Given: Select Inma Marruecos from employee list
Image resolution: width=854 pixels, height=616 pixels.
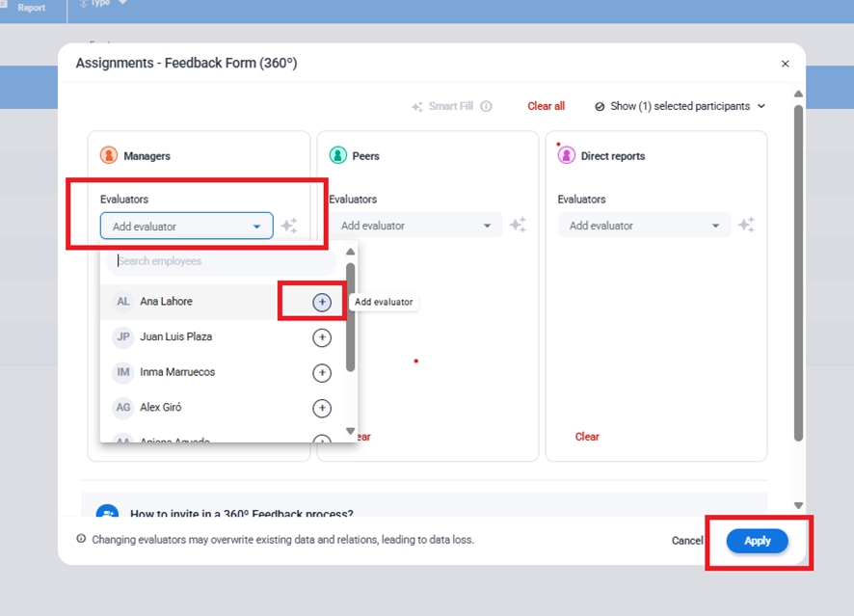Looking at the screenshot, I should pos(177,372).
